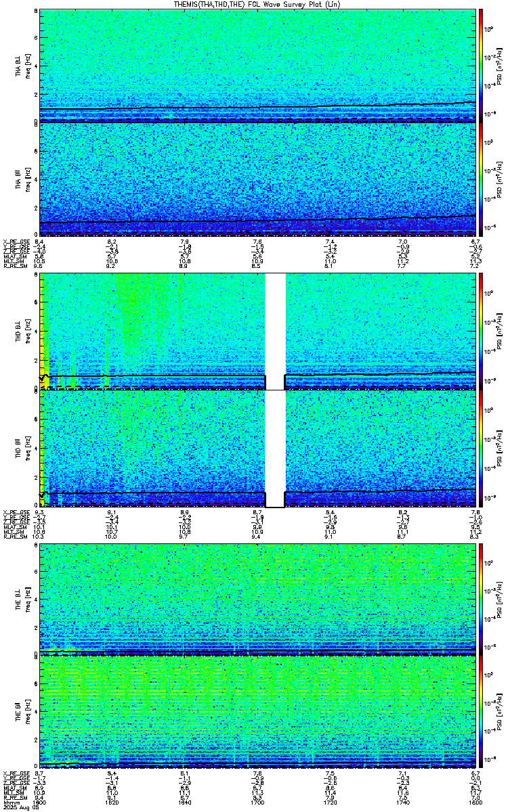Click the 'THE Bll' y-axis label
This screenshot has height=812, width=508.
[x=19, y=712]
